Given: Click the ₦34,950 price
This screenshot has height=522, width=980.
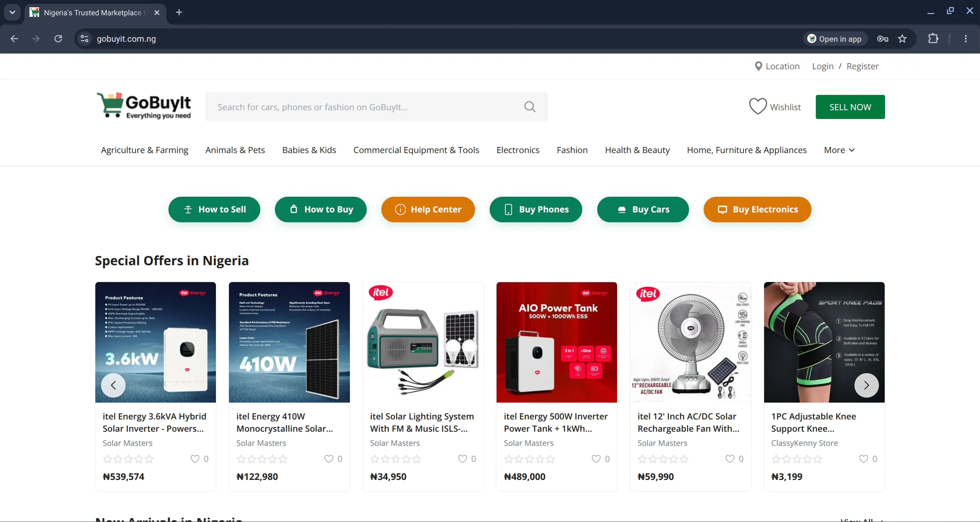Looking at the screenshot, I should tap(388, 476).
